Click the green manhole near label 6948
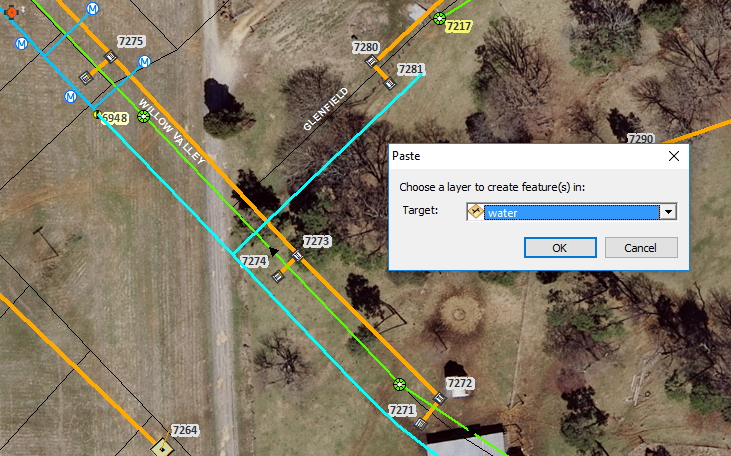Image resolution: width=731 pixels, height=456 pixels. tap(144, 117)
